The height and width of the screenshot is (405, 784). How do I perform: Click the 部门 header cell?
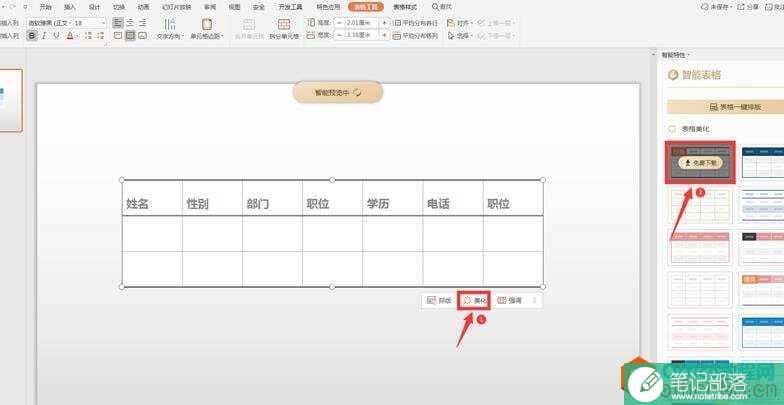point(272,198)
